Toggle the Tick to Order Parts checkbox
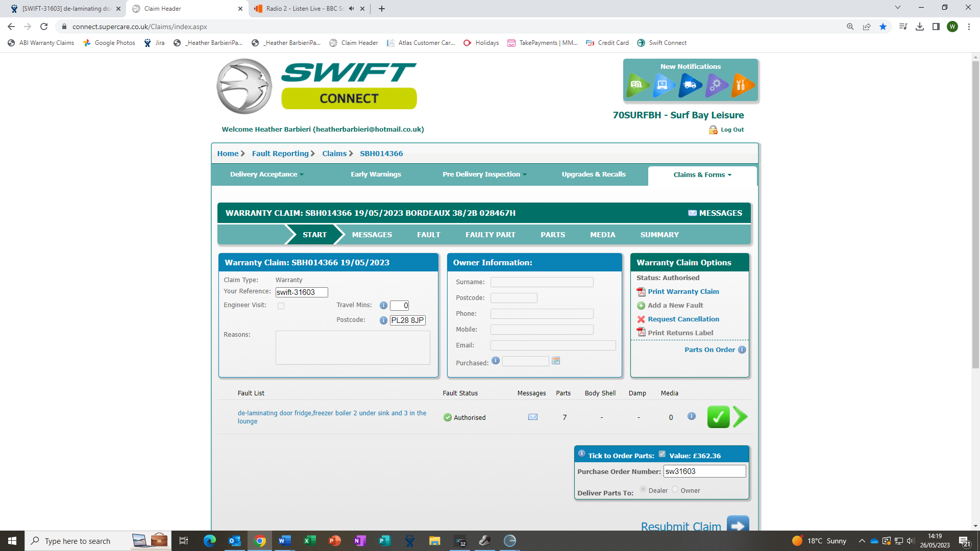 coord(662,454)
